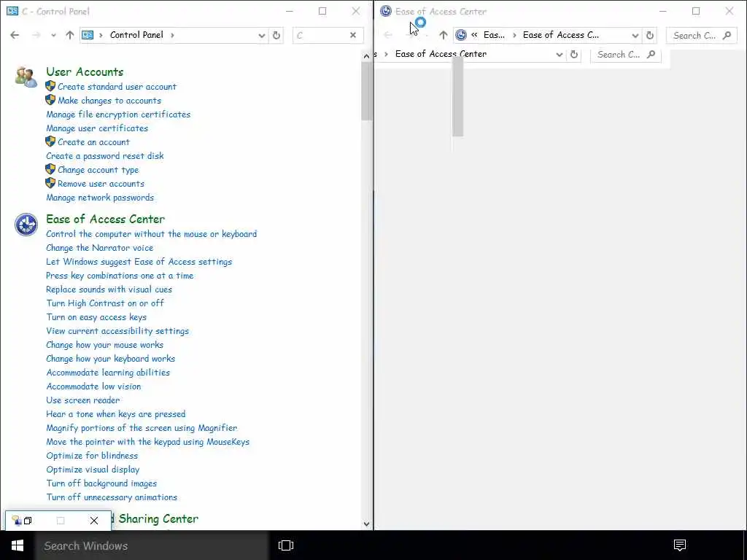This screenshot has height=560, width=747.
Task: Open the User Accounts heading
Action: coord(85,72)
